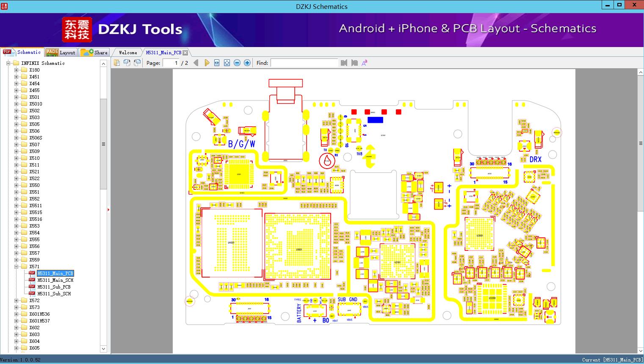
Task: Expand the X521 folder
Action: [x=16, y=172]
